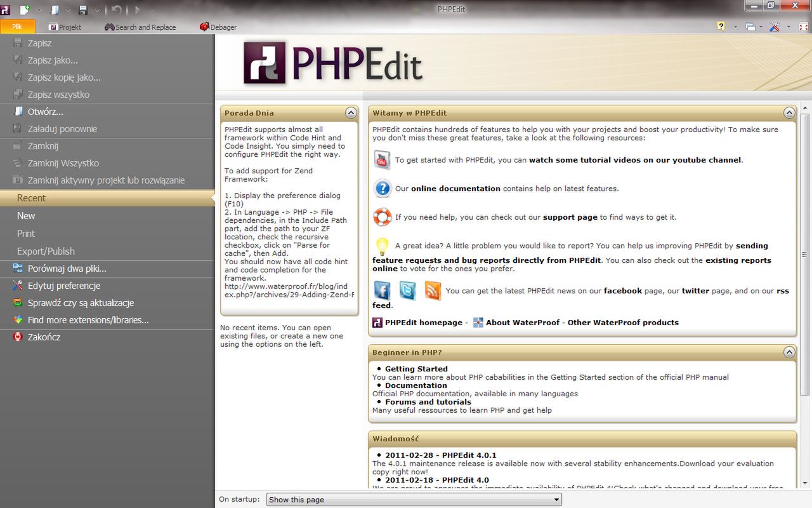Choose Zamknij Wszystko menu entry
Viewport: 812px width, 508px height.
(x=107, y=163)
